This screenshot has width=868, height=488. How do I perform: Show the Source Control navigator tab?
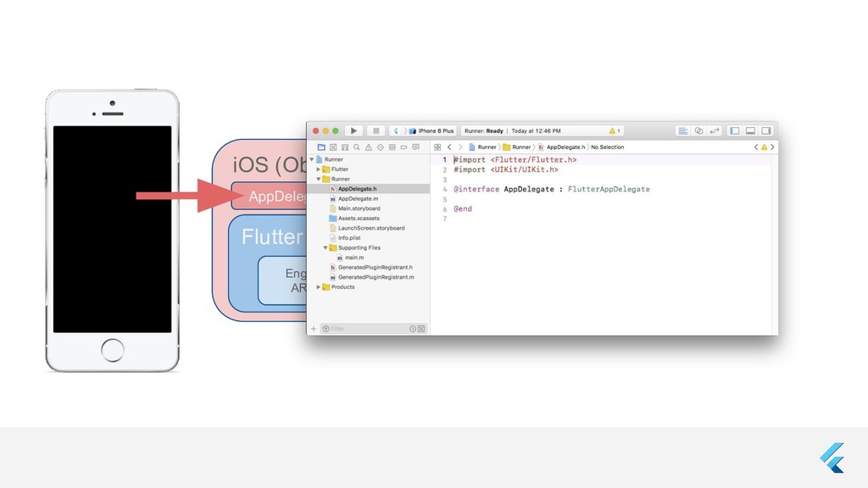pyautogui.click(x=333, y=147)
